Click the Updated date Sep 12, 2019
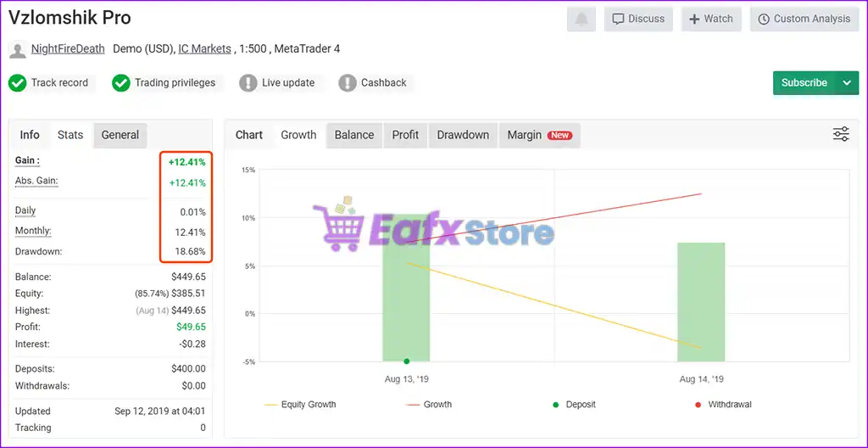Image resolution: width=868 pixels, height=448 pixels. coord(160,412)
